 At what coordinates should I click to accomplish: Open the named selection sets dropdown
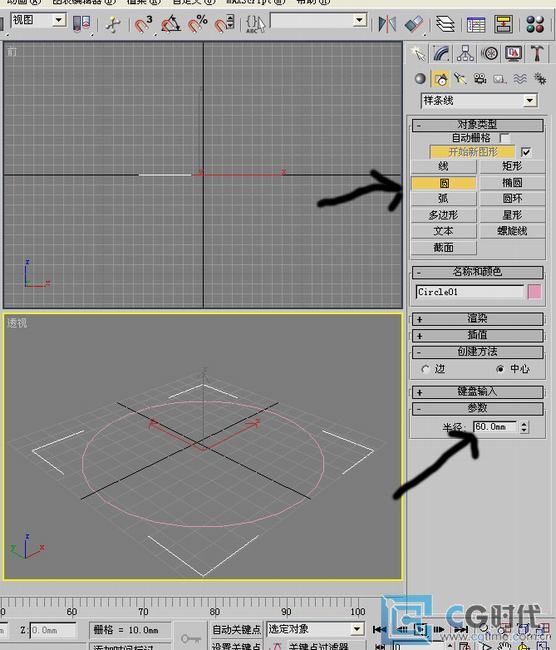click(359, 19)
